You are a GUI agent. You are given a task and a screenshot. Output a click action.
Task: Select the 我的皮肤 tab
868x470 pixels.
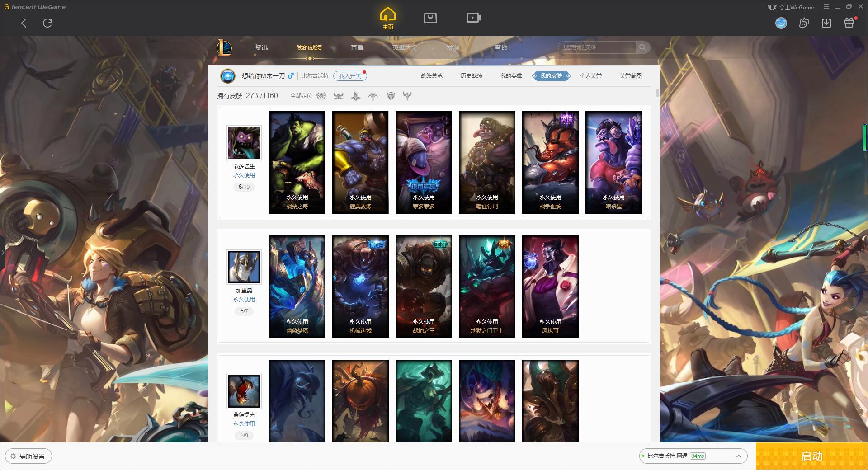551,76
